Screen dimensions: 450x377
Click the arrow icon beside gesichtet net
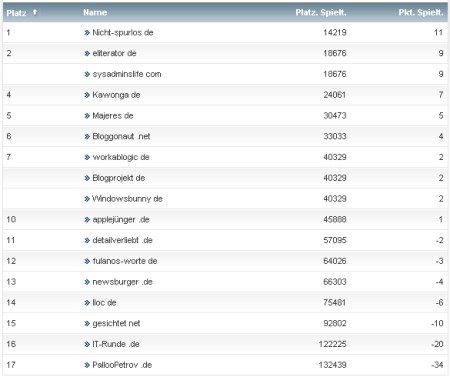click(x=87, y=324)
